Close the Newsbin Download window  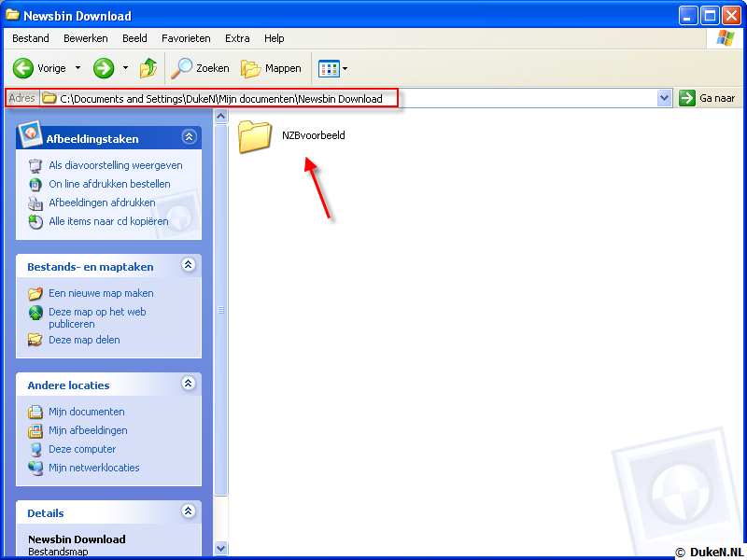tap(731, 16)
